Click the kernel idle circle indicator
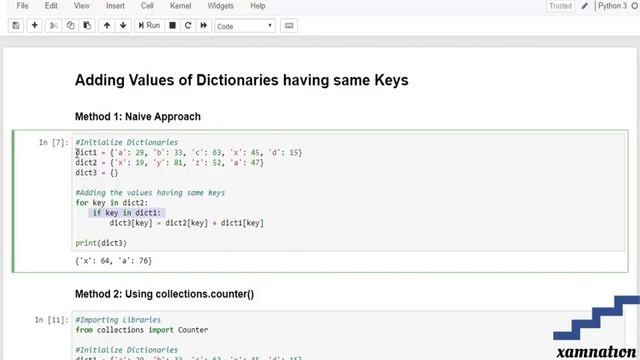Screen dimensions: 640x360 click(x=635, y=6)
